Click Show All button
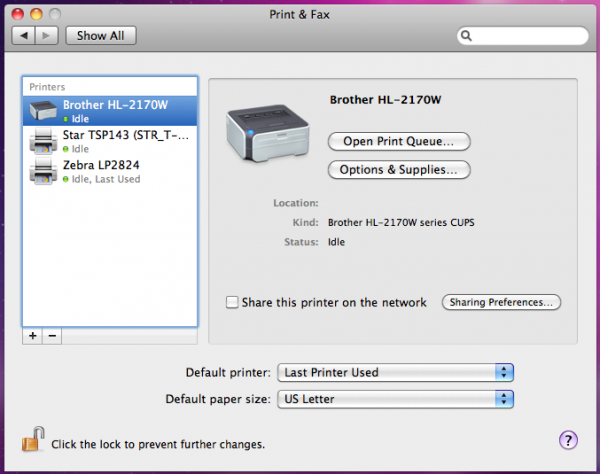The image size is (600, 474). pos(101,36)
